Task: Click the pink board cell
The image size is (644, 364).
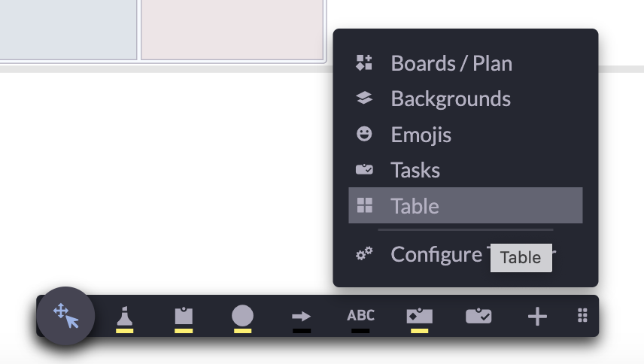Action: click(232, 29)
